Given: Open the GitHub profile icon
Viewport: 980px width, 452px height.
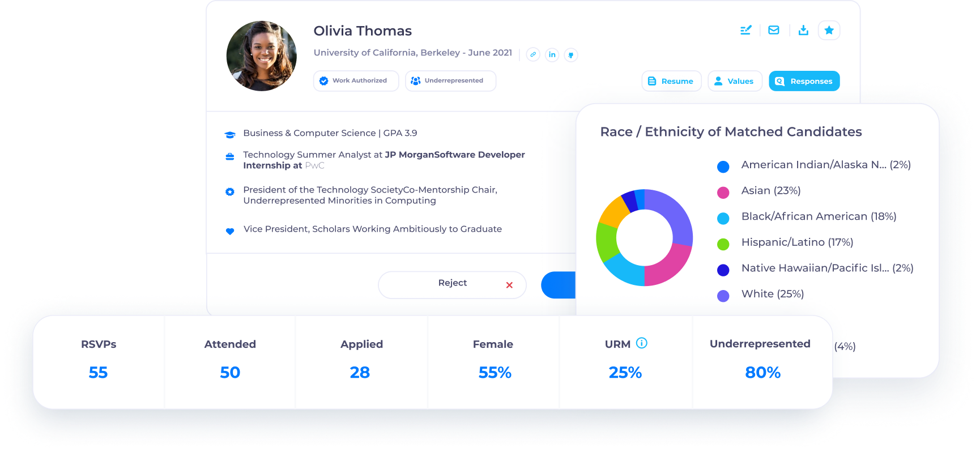Looking at the screenshot, I should pos(571,55).
